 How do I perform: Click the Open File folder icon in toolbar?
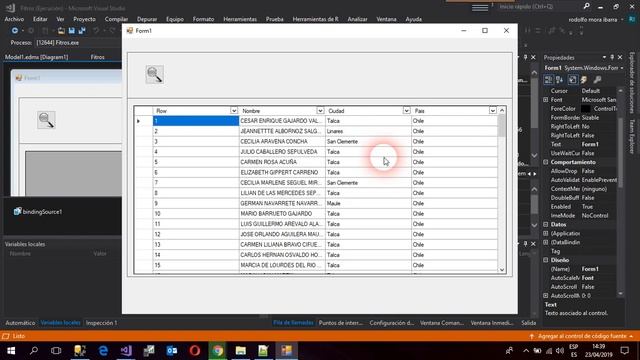(61, 31)
